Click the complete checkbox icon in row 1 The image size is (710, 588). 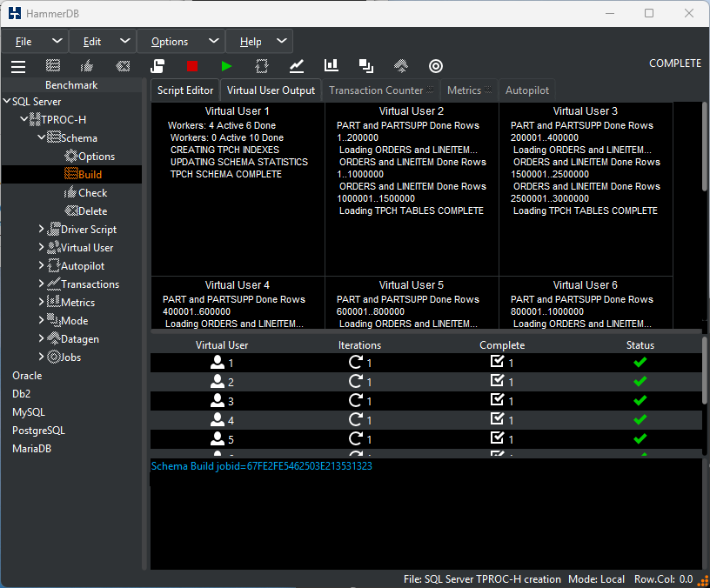[497, 361]
